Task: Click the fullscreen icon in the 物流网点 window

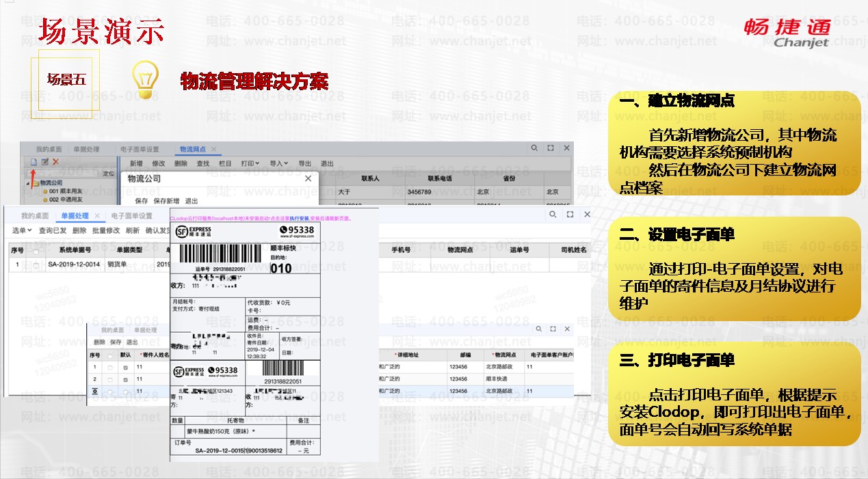Action: pyautogui.click(x=550, y=148)
